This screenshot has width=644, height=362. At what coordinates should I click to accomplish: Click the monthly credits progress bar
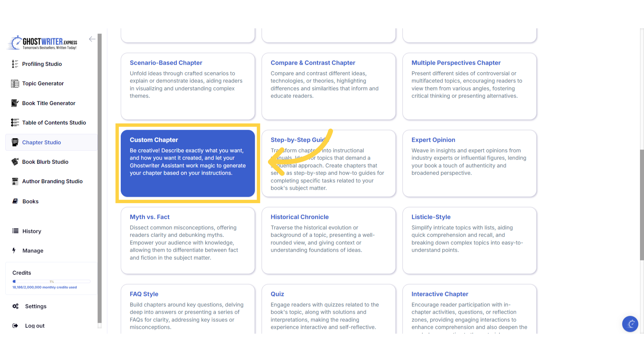(51, 282)
